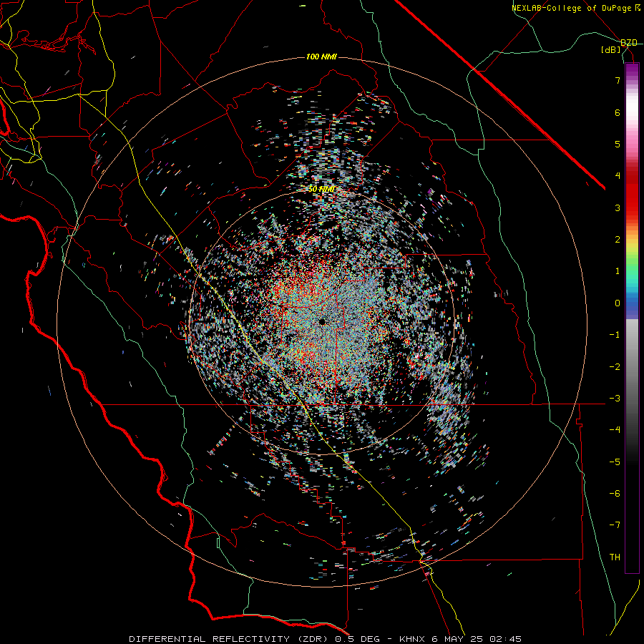Click the -4 value on the dB scale
Screen dimensions: 644x644
click(x=615, y=430)
